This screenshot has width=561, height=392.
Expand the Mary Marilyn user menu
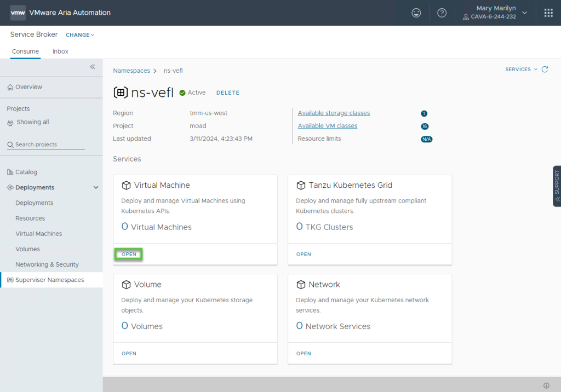click(x=524, y=13)
